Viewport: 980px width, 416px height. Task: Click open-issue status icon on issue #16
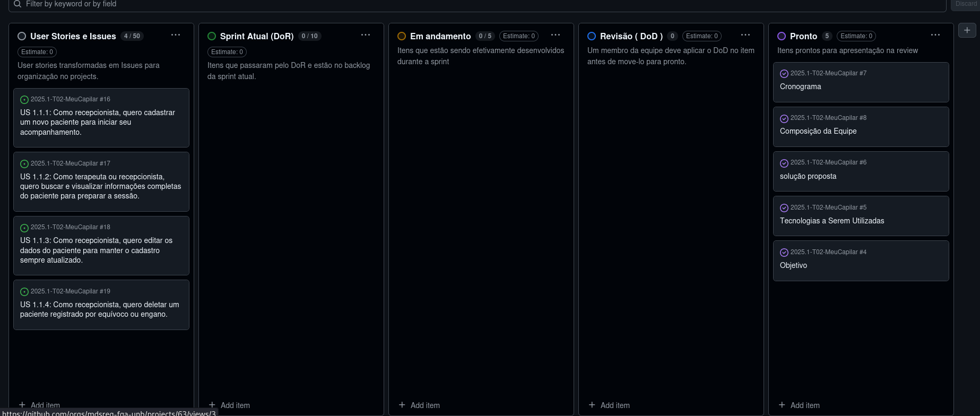point(24,100)
